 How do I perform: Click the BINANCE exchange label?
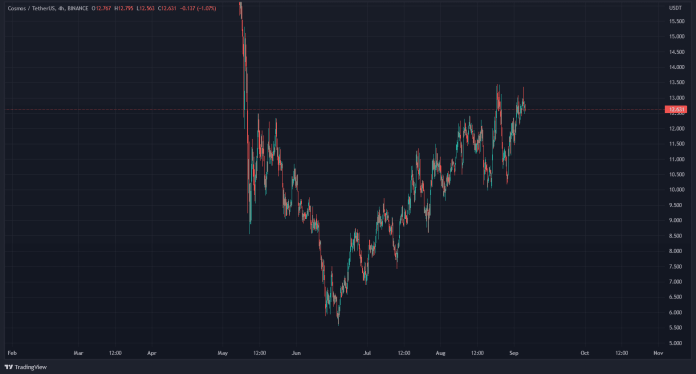[x=78, y=8]
